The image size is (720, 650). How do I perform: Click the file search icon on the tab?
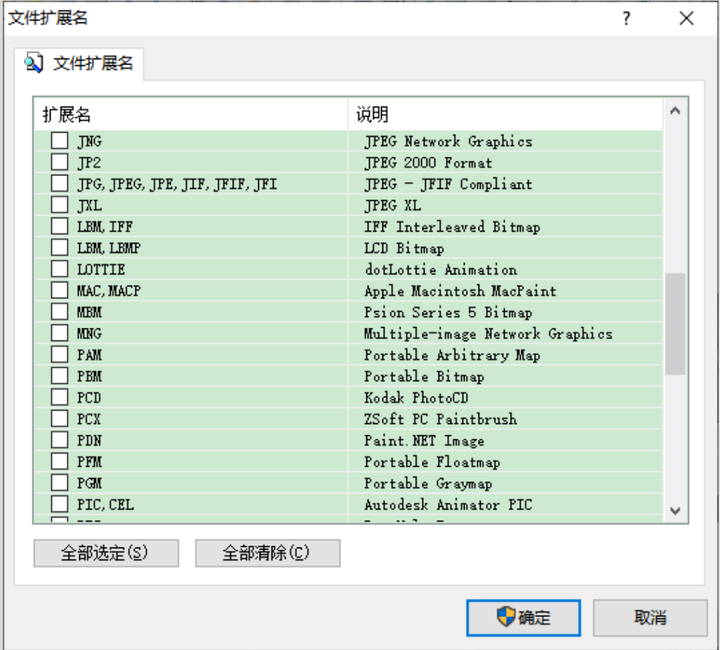pos(34,63)
